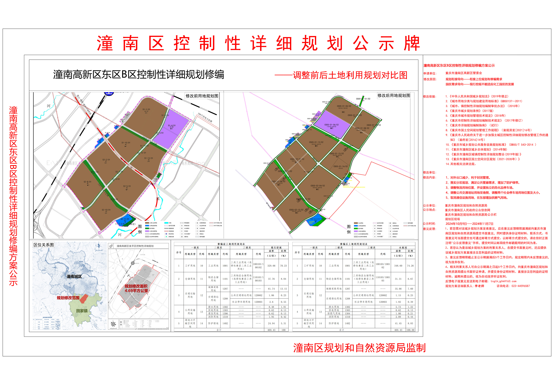Click the 规划修改面积4.69平方公里 label
The image size is (554, 392).
coord(136,288)
